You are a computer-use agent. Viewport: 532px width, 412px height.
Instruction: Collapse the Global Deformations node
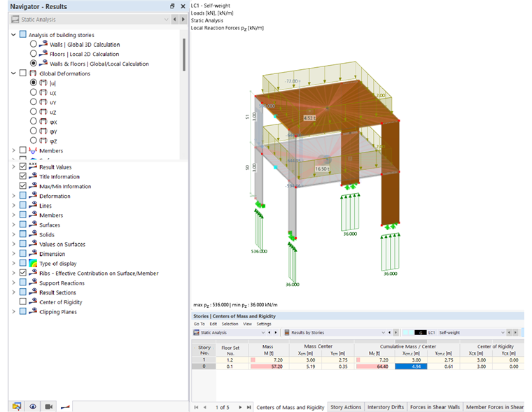coord(13,73)
